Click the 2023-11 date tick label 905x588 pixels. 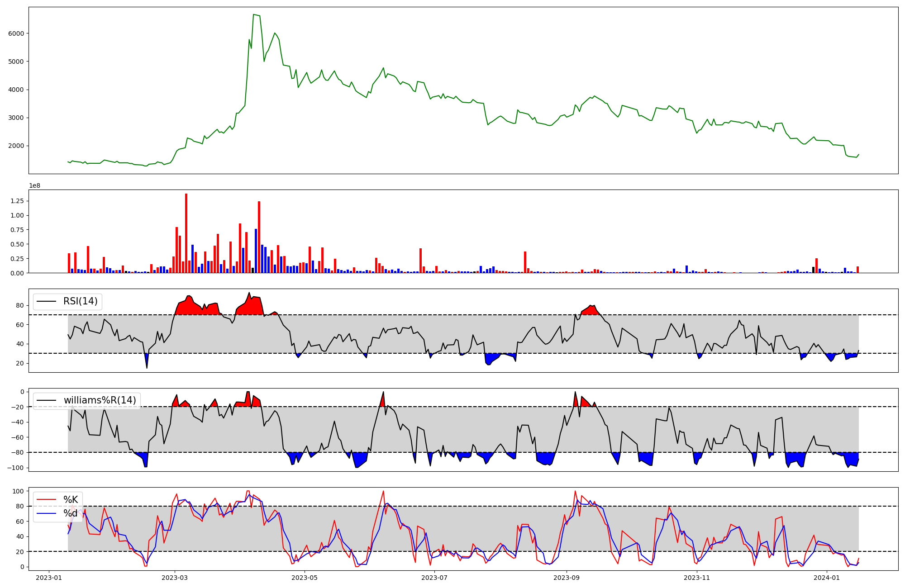(x=697, y=578)
